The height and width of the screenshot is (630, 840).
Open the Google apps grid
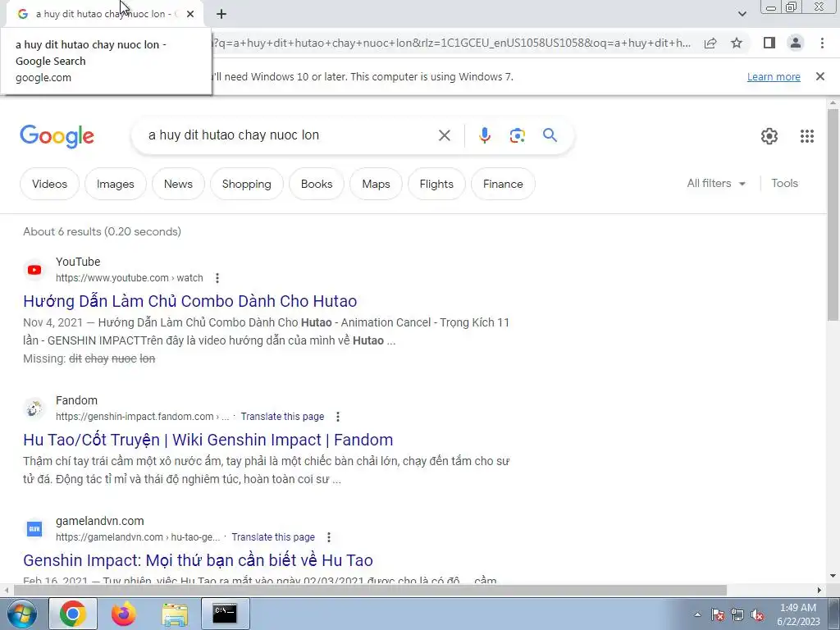pyautogui.click(x=807, y=136)
